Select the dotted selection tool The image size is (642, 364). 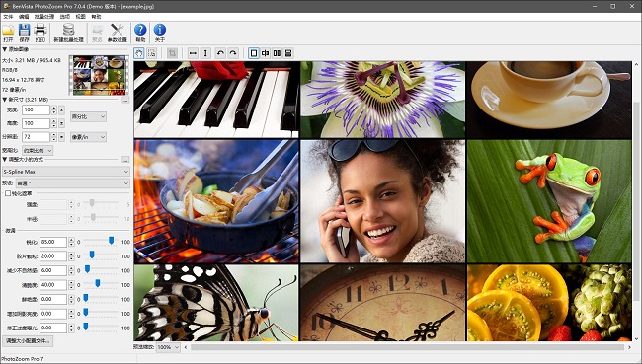pos(151,53)
